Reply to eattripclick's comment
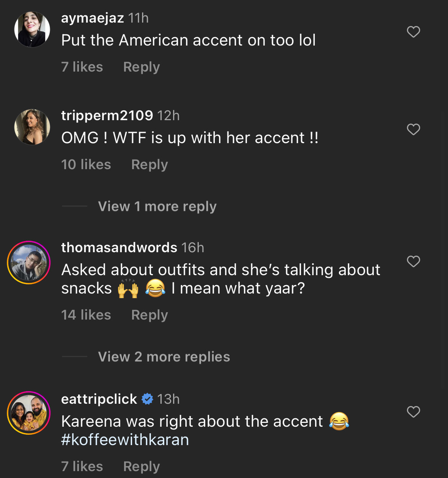Viewport: 448px width, 478px height. click(x=141, y=467)
